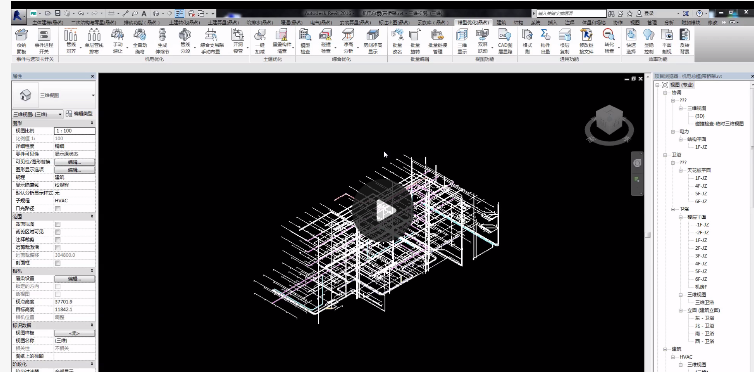The height and width of the screenshot is (372, 754).
Task: Click the play button over the 3D view
Action: click(x=383, y=210)
